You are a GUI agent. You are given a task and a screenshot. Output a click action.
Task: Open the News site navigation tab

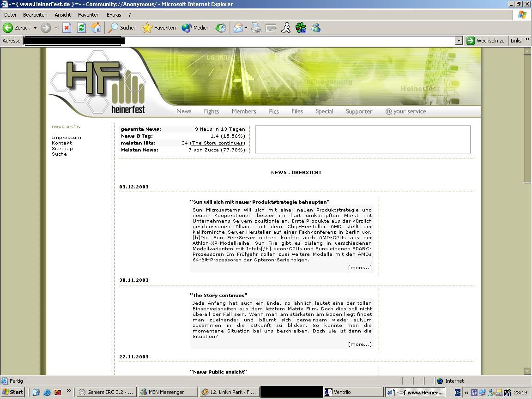point(184,111)
